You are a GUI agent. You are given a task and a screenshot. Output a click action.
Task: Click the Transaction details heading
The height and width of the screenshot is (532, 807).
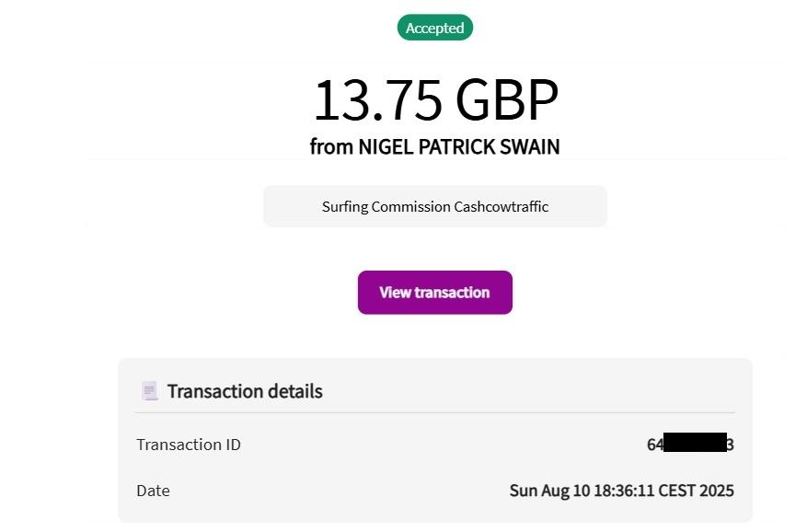[245, 391]
